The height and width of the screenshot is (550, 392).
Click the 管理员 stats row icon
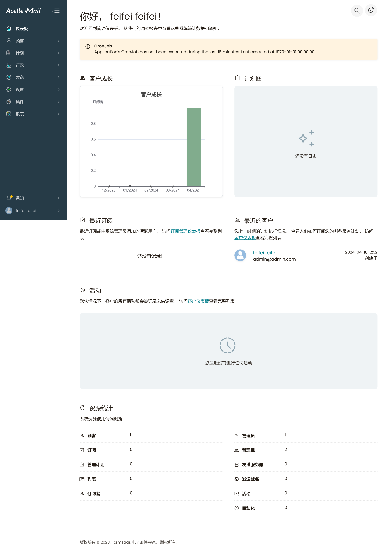coord(237,436)
